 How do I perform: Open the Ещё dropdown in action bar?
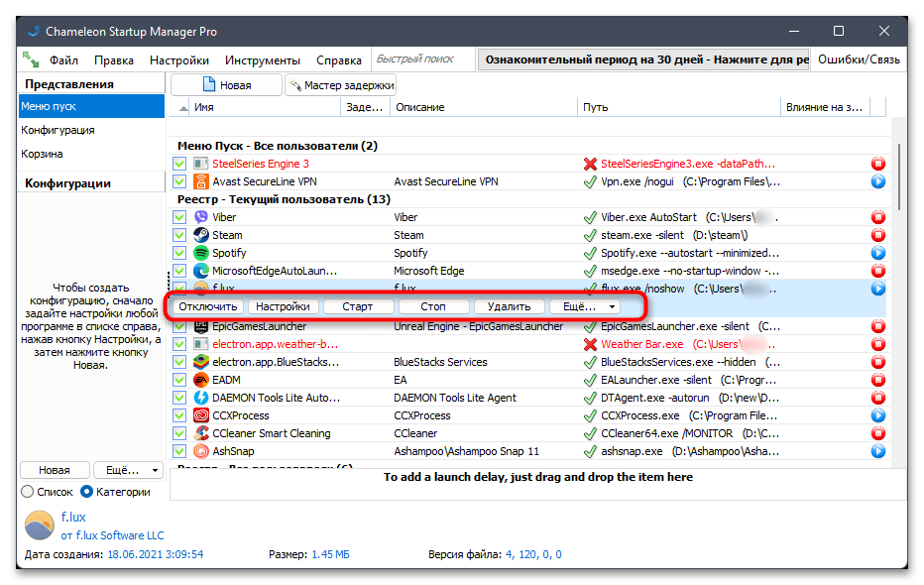pyautogui.click(x=584, y=306)
